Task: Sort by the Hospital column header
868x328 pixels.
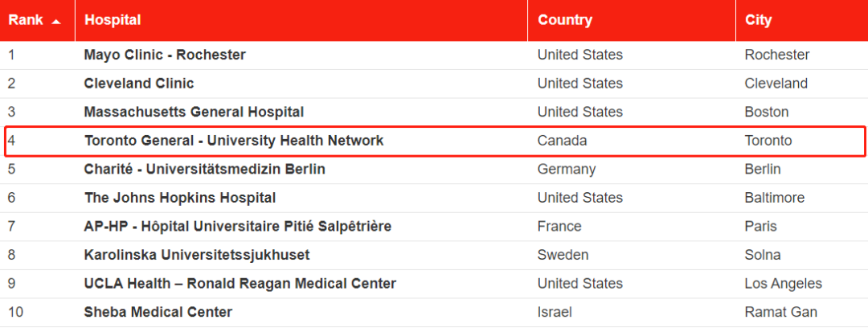Action: coord(113,20)
